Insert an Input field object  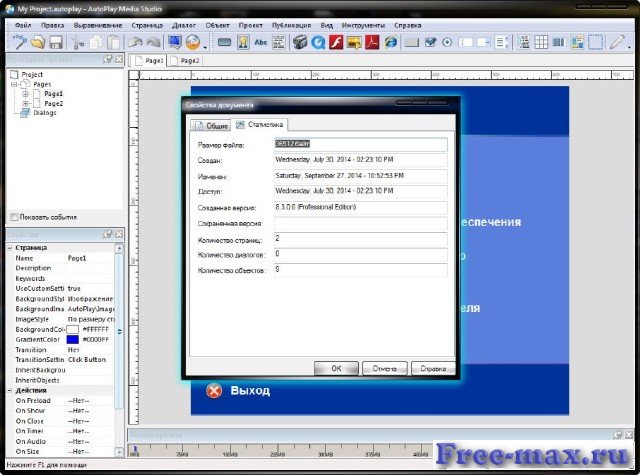[466, 42]
